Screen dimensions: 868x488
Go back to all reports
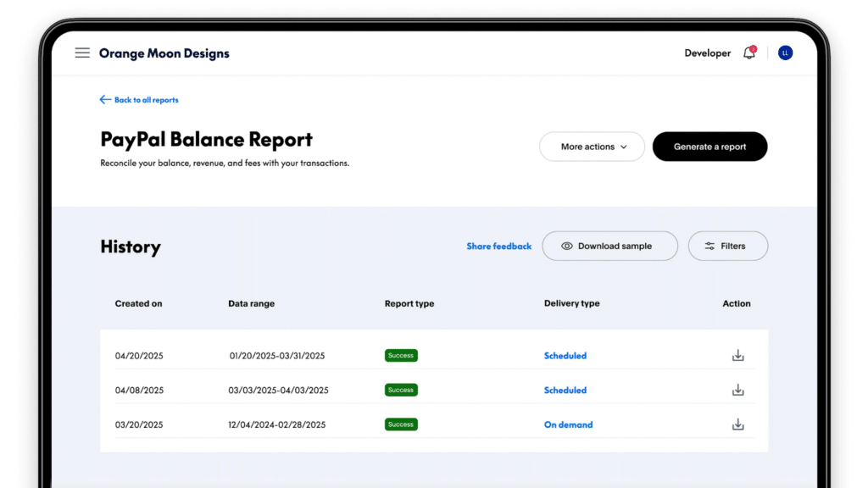tap(139, 100)
